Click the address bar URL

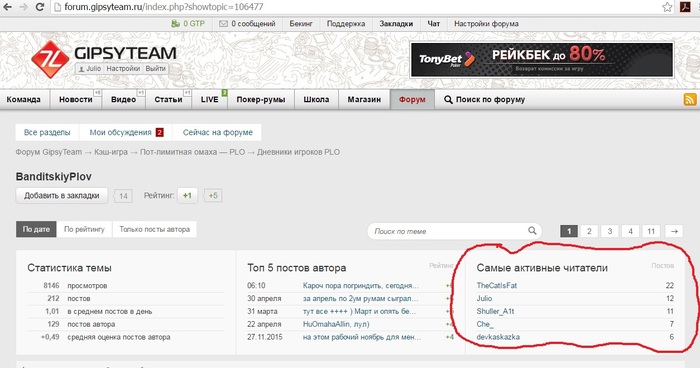(x=164, y=7)
